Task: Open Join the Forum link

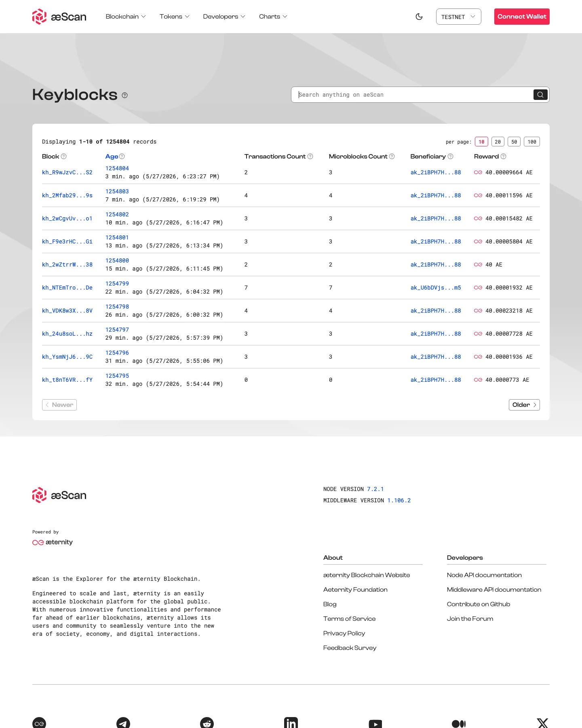Action: click(x=470, y=619)
